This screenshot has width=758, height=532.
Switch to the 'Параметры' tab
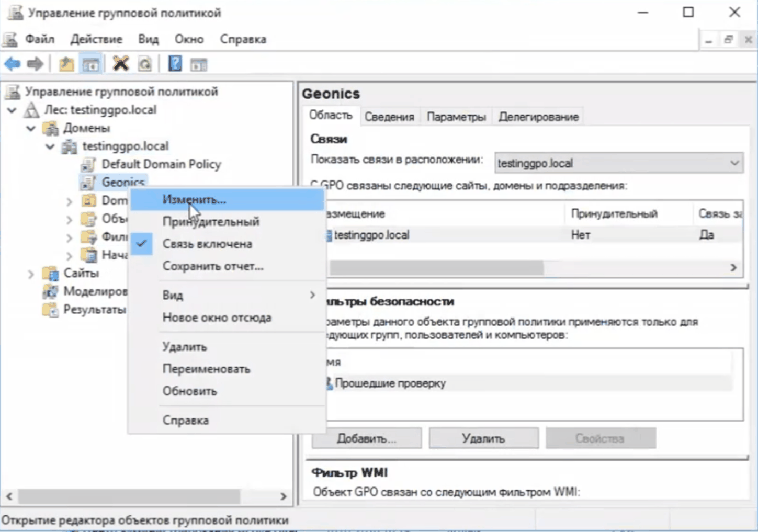(456, 117)
